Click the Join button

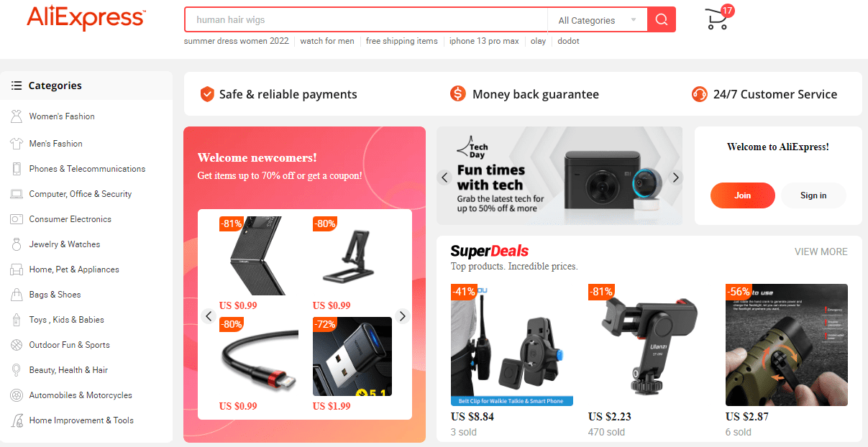(743, 195)
